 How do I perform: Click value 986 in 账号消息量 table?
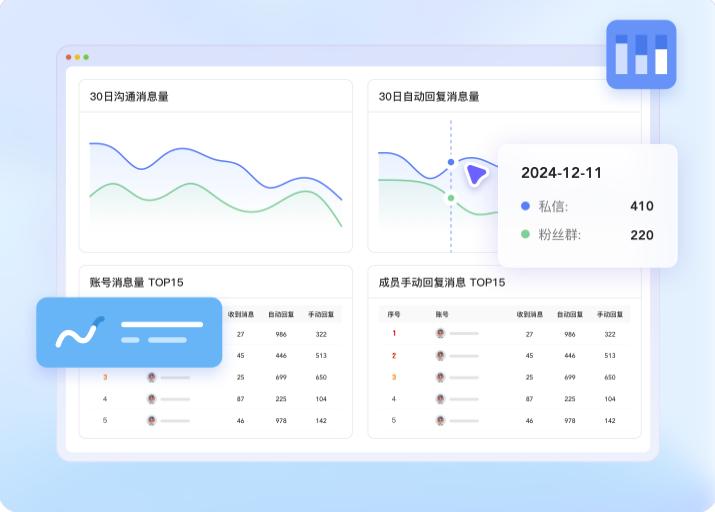click(x=281, y=334)
